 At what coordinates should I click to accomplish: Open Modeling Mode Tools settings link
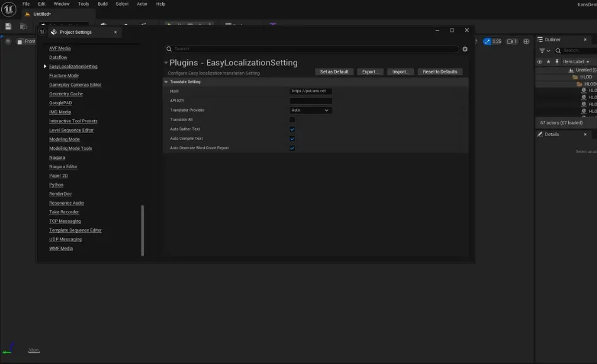(70, 148)
